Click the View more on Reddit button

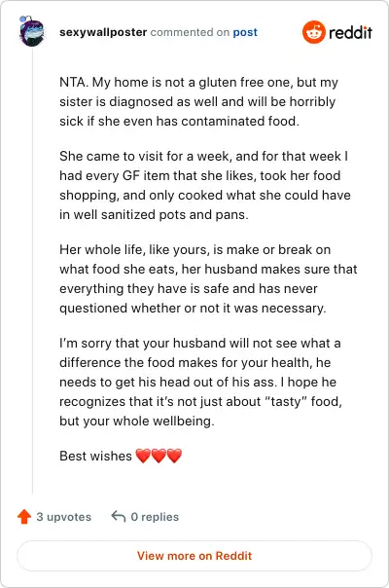(x=194, y=555)
